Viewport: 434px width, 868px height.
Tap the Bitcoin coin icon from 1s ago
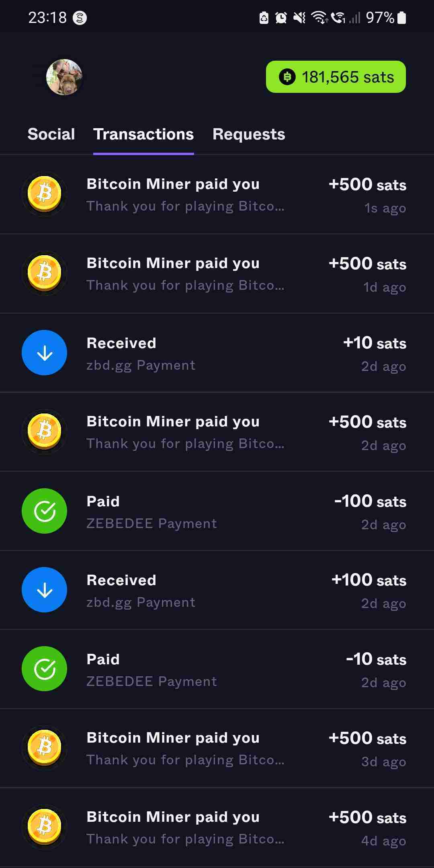point(44,194)
